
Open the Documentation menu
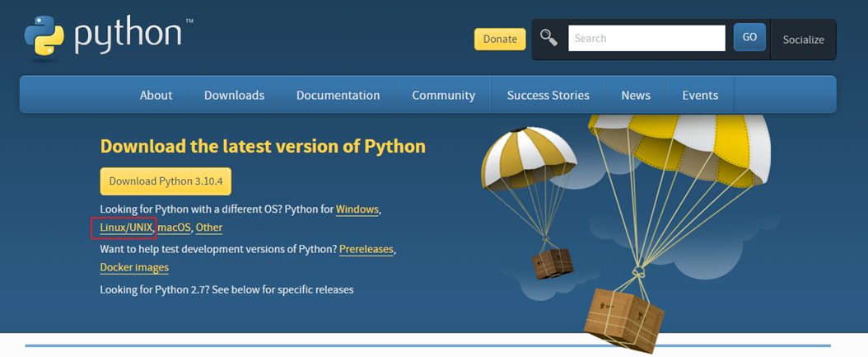click(x=338, y=96)
